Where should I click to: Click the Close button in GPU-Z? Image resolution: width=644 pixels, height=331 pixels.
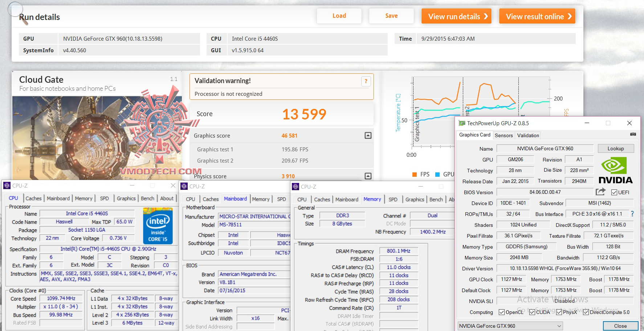pos(620,326)
